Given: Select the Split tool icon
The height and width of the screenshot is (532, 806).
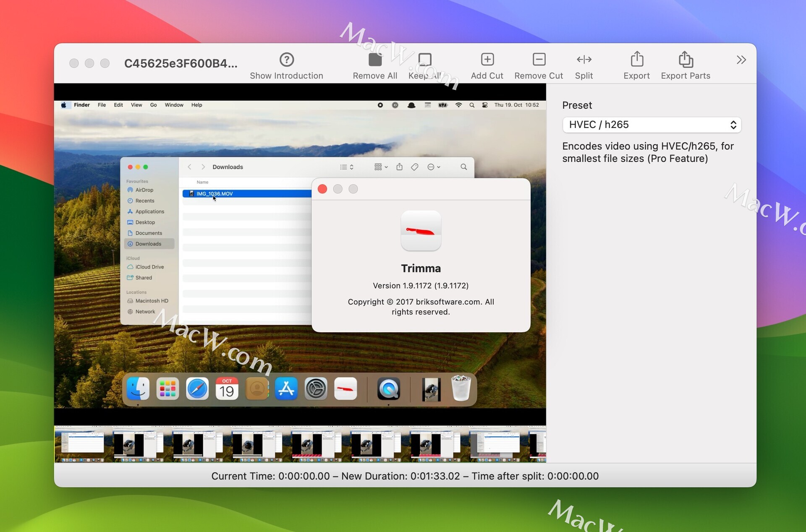Looking at the screenshot, I should [584, 60].
